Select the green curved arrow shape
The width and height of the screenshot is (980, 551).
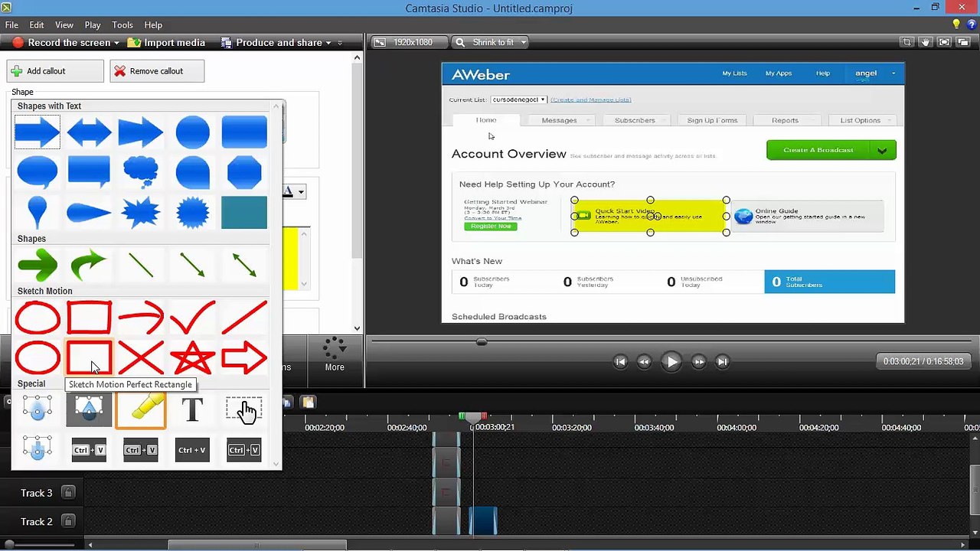coord(89,265)
